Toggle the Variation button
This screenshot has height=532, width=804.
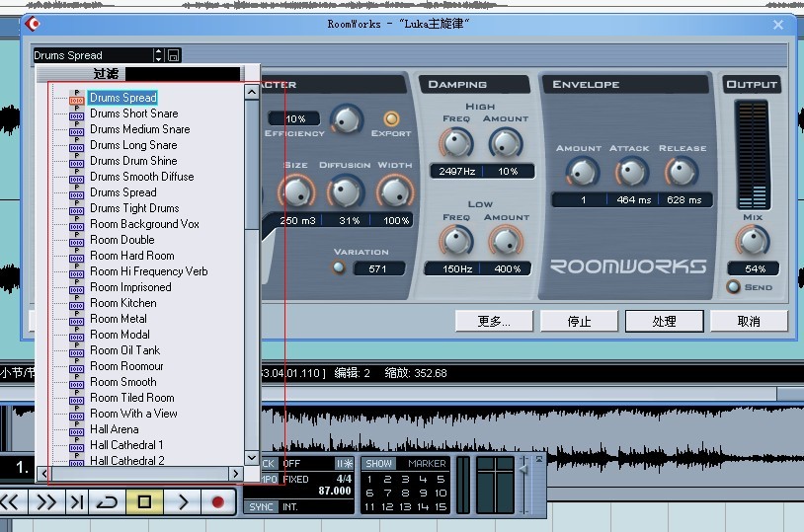339,267
